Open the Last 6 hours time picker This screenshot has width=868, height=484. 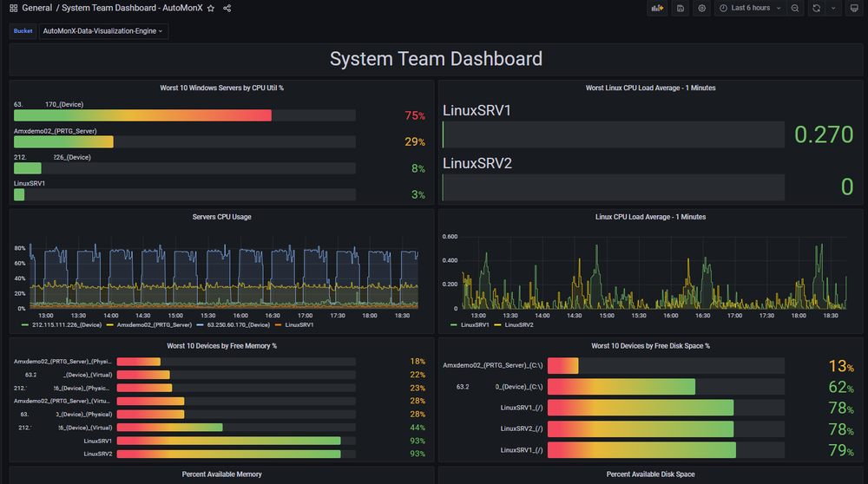pyautogui.click(x=751, y=9)
